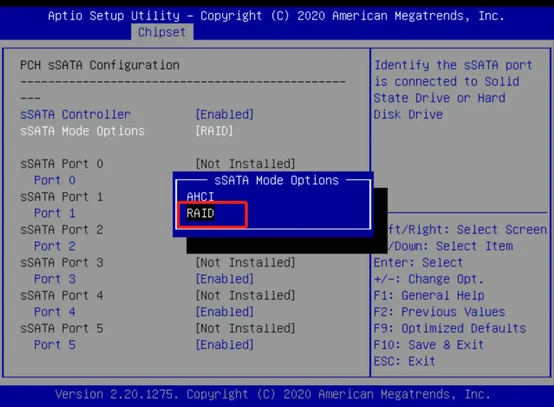Toggle Port 4 Enabled value
This screenshot has width=554, height=407.
(225, 312)
